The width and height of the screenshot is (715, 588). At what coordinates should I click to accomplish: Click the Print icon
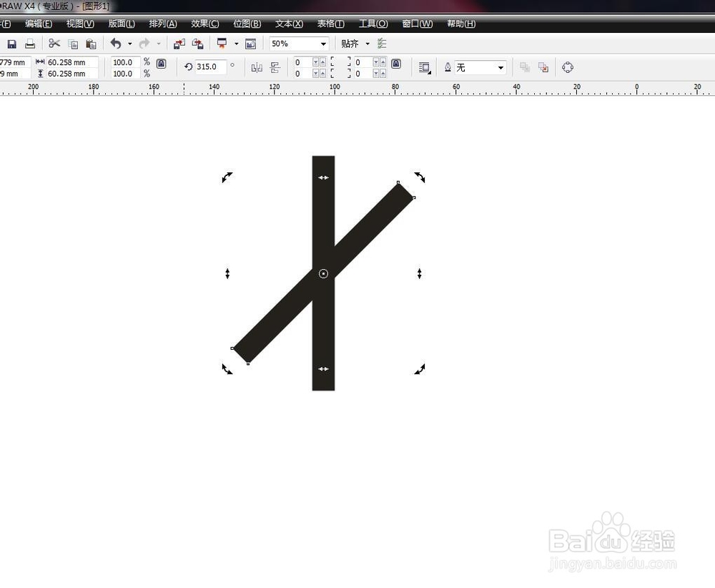30,44
